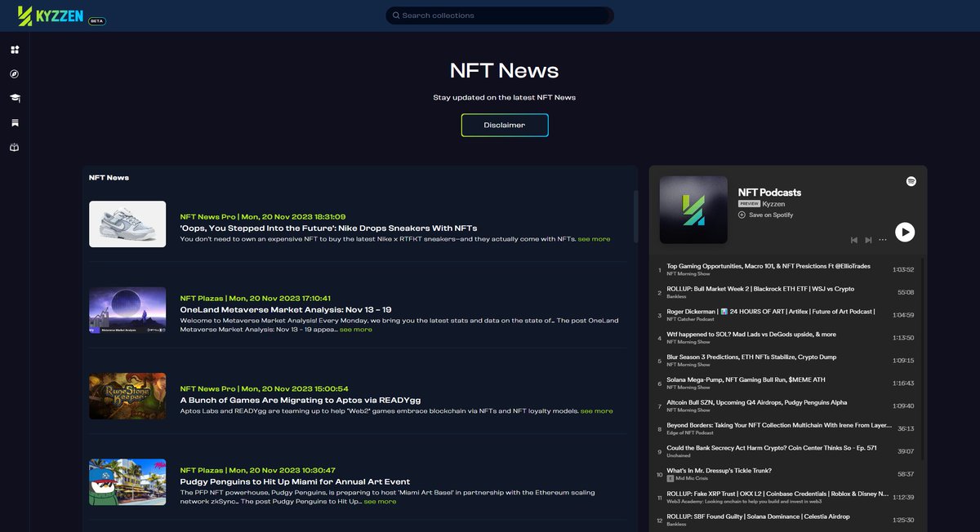Skip to next podcast track
980x532 pixels.
pyautogui.click(x=868, y=240)
